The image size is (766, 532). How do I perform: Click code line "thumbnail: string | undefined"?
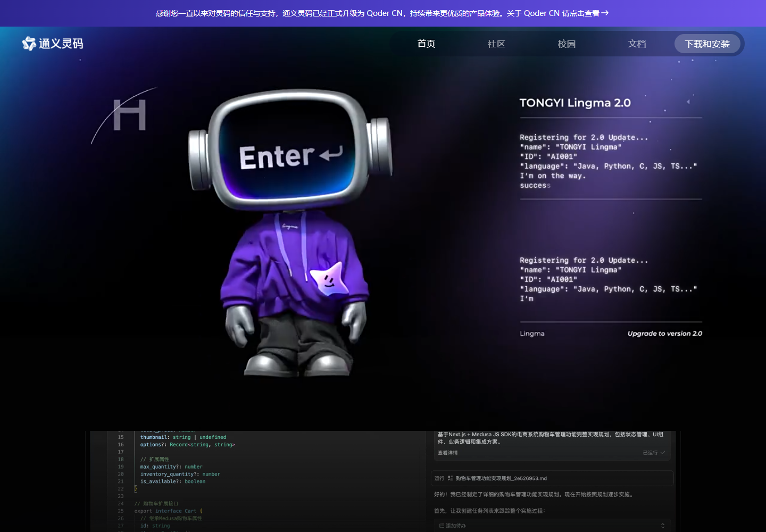[183, 437]
